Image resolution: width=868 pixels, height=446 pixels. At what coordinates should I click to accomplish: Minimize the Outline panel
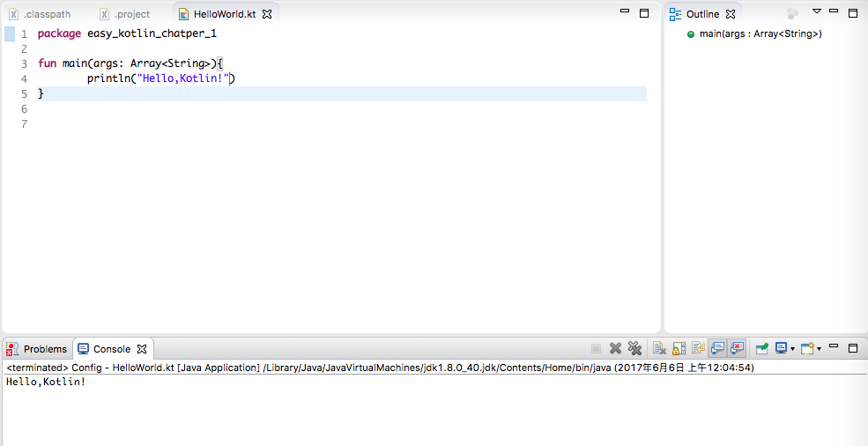(834, 11)
